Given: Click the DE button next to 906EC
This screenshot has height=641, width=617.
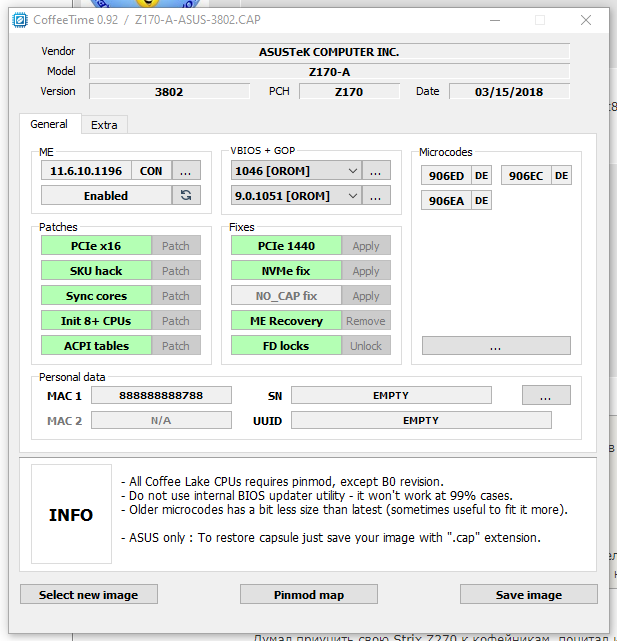Looking at the screenshot, I should 561,175.
